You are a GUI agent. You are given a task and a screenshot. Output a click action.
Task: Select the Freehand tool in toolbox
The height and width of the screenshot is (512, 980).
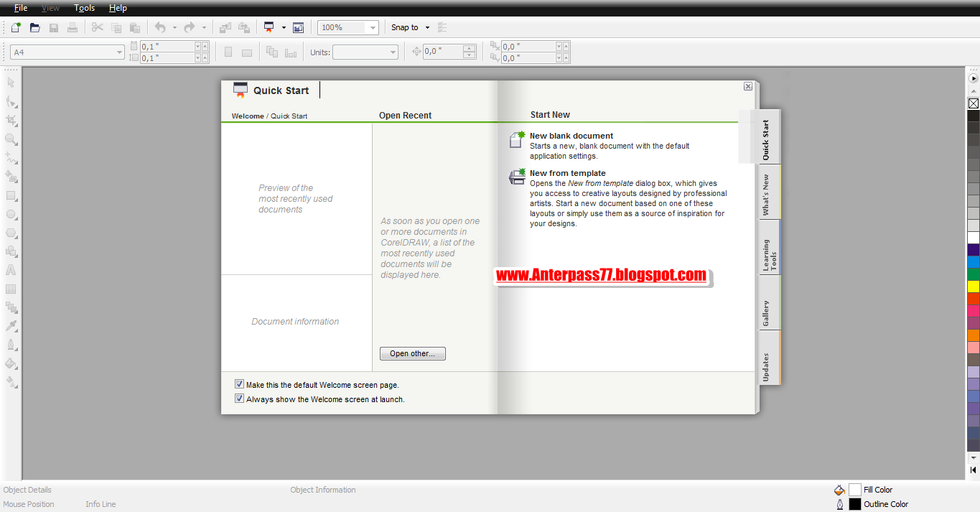coord(11,158)
